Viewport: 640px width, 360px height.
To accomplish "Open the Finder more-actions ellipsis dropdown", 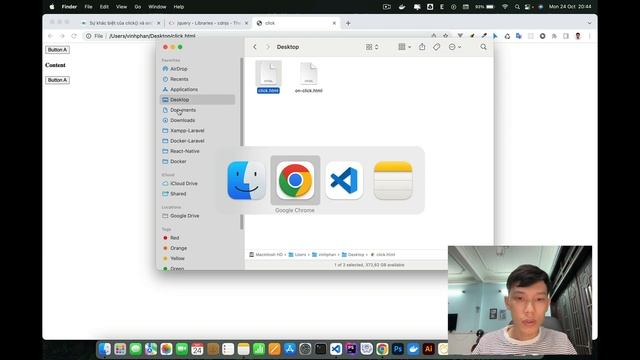I will pyautogui.click(x=455, y=47).
